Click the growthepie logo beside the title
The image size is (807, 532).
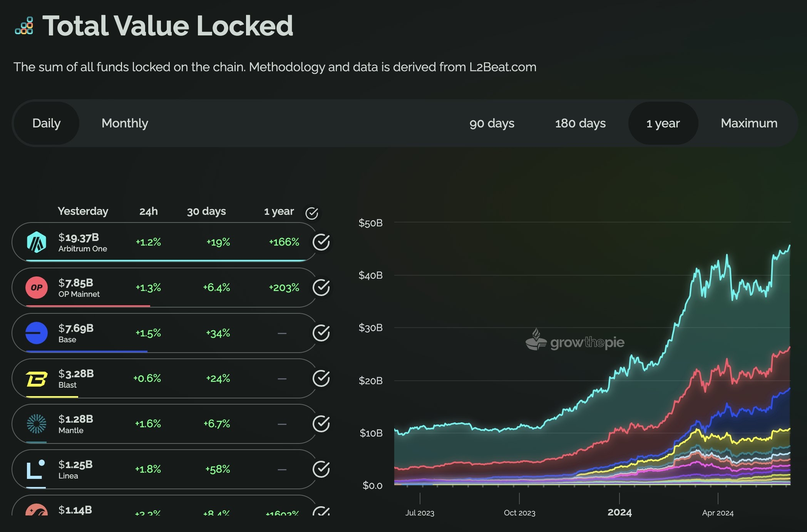(x=24, y=26)
